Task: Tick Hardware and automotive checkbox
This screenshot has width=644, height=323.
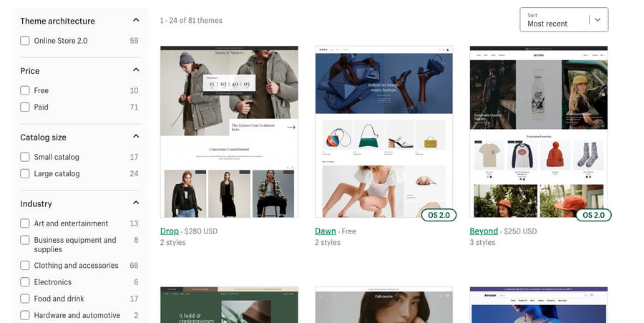Action: pyautogui.click(x=25, y=315)
